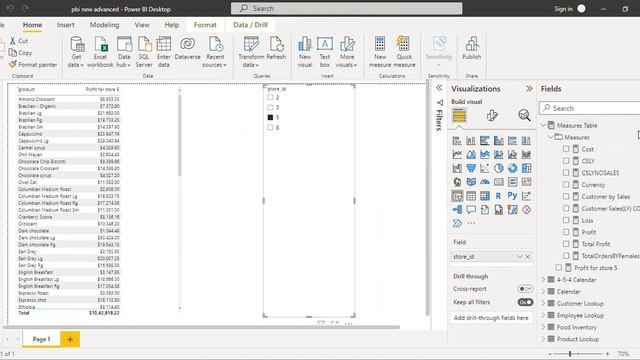
Task: Open the Help tab
Action: (x=172, y=25)
